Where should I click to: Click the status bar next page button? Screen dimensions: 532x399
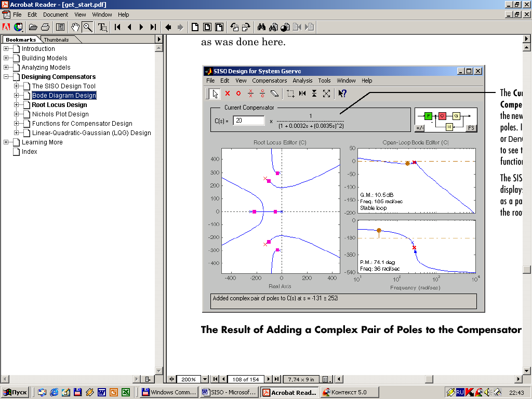point(269,379)
